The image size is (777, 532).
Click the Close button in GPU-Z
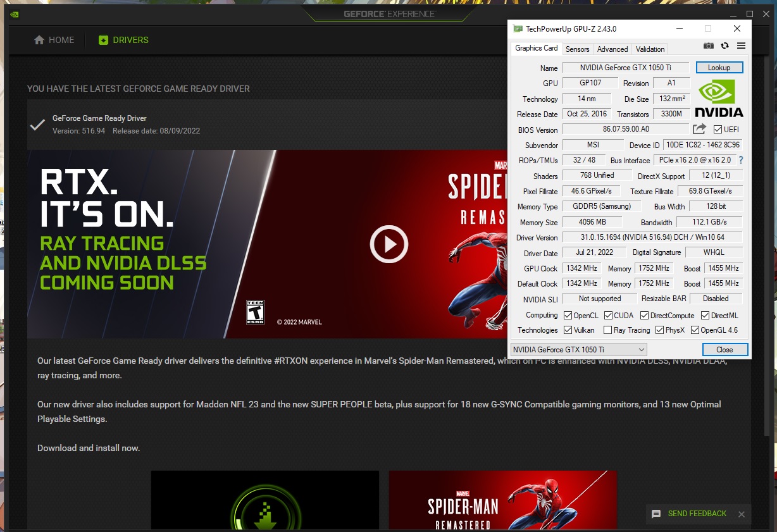724,349
